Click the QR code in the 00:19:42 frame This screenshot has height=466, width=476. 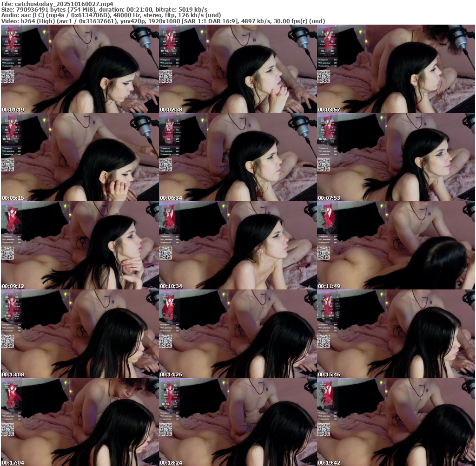[x=324, y=430]
